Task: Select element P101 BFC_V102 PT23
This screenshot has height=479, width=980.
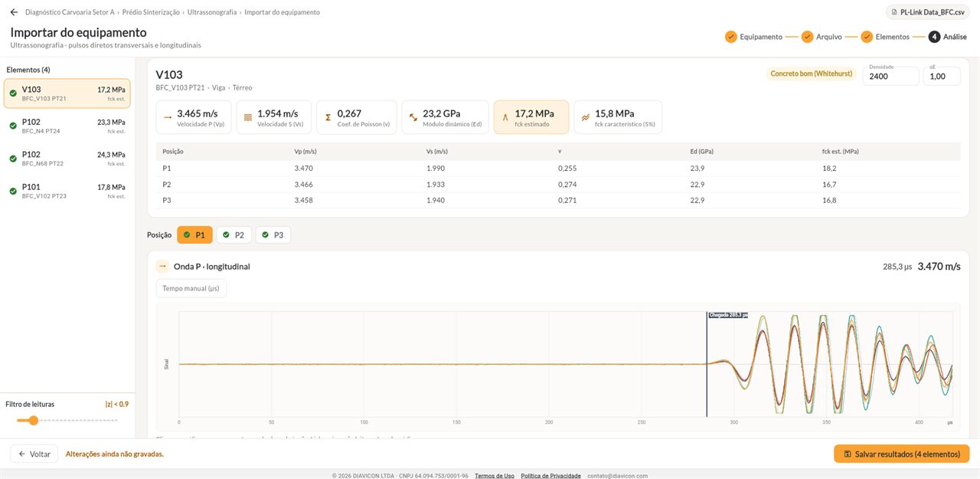Action: [x=67, y=191]
